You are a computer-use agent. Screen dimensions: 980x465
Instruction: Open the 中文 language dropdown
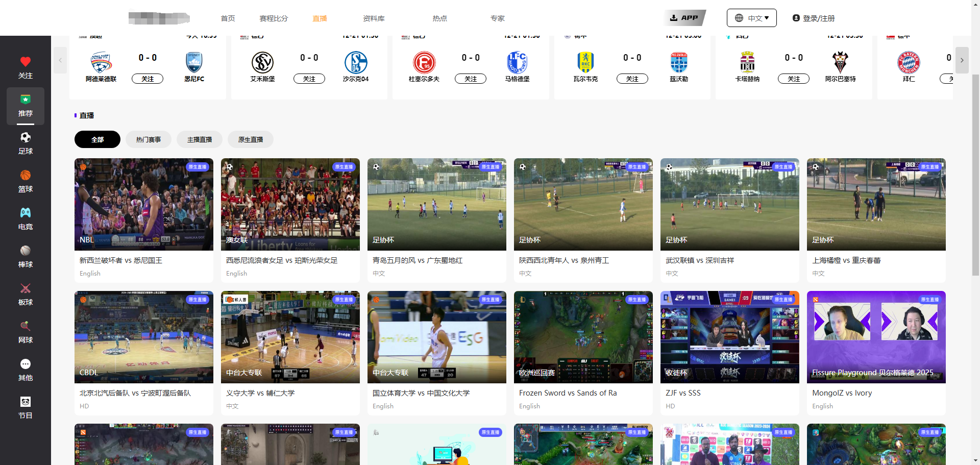pyautogui.click(x=751, y=18)
